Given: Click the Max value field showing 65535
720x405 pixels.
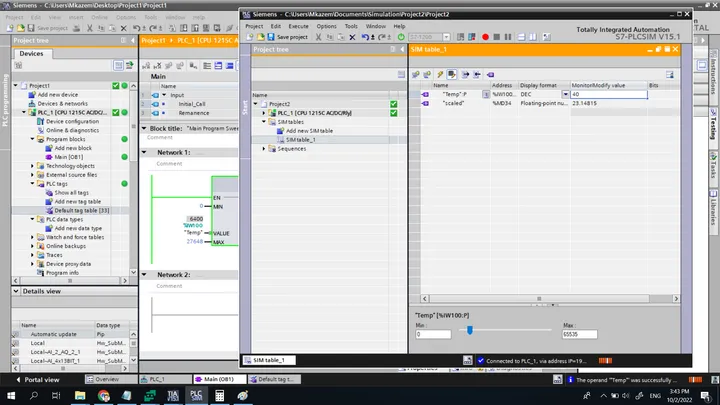Looking at the screenshot, I should [x=579, y=334].
